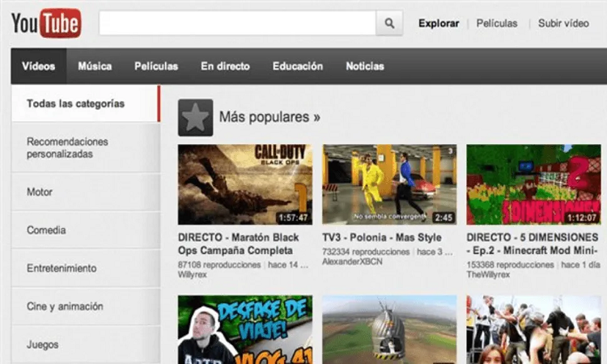Focus the YouTube search input field
Screen dimensions: 607x364
[237, 23]
